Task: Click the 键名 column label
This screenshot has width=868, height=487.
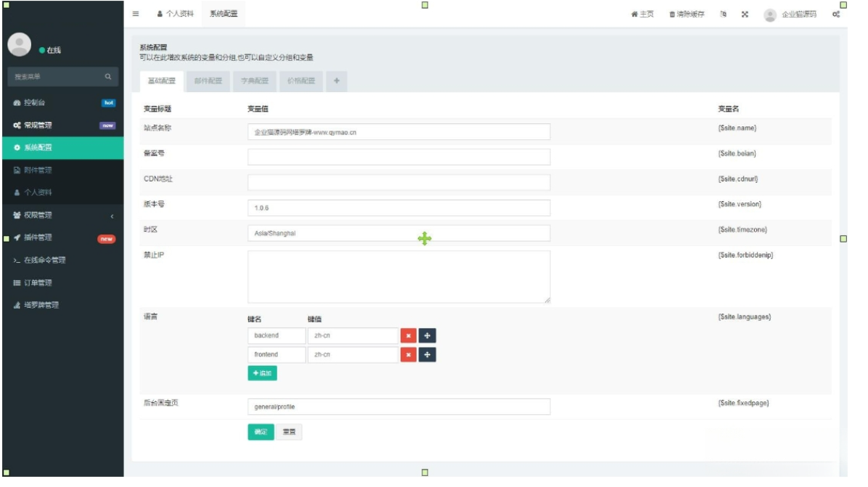Action: [x=254, y=319]
